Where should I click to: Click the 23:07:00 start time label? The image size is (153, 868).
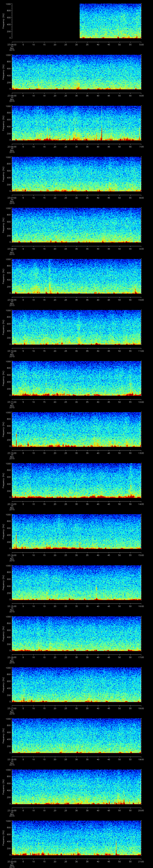click(12, 198)
